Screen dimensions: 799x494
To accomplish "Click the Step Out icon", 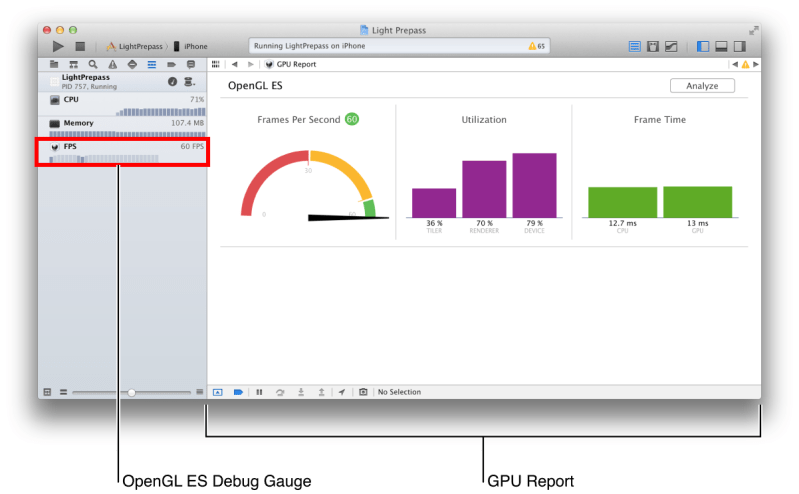I will [x=322, y=392].
